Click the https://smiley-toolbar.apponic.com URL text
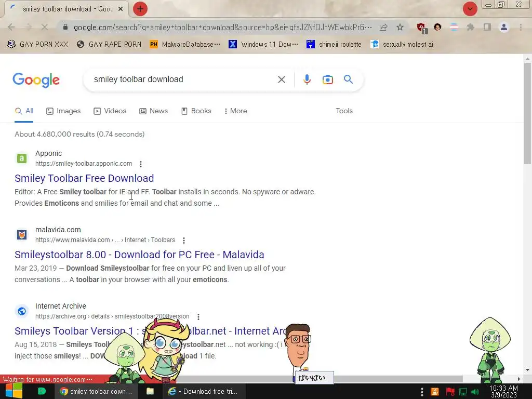Image resolution: width=532 pixels, height=399 pixels. tap(84, 164)
